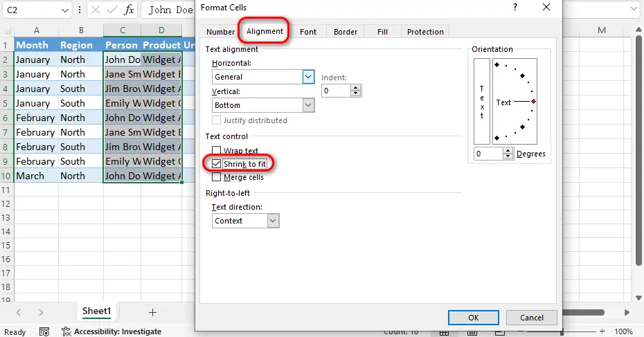Click the Indent value field
The image size is (644, 337).
coord(336,91)
